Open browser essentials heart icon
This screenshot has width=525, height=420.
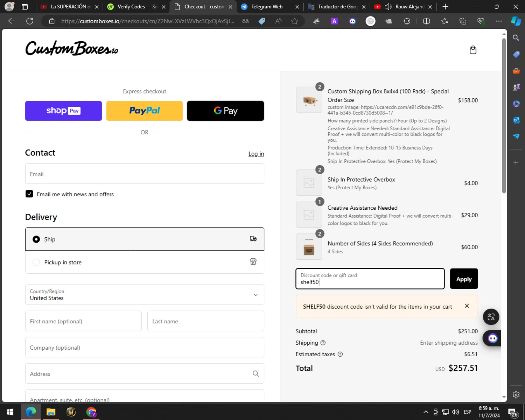[481, 21]
